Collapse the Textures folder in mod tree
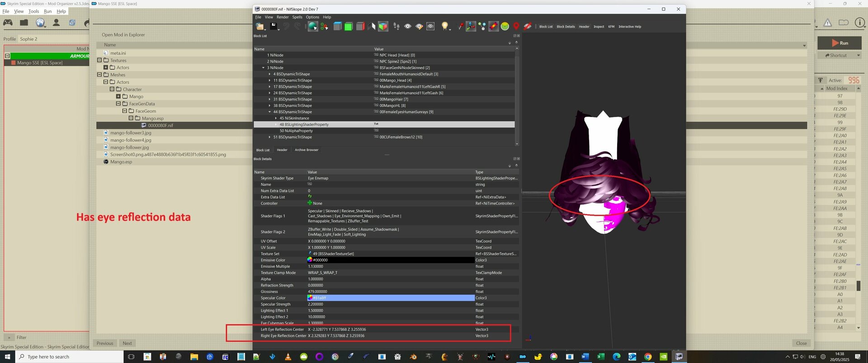The width and height of the screenshot is (868, 363). [99, 60]
